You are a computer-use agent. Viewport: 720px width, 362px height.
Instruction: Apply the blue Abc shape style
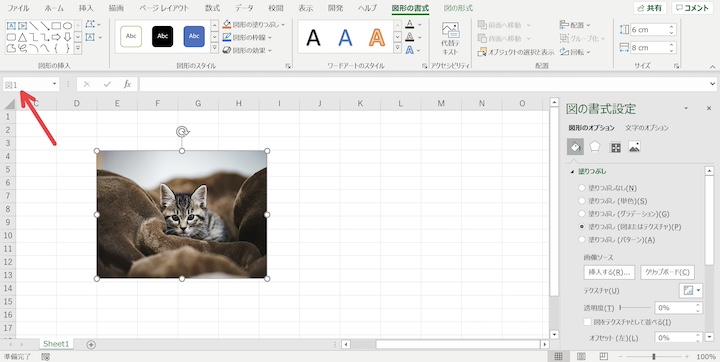click(194, 36)
